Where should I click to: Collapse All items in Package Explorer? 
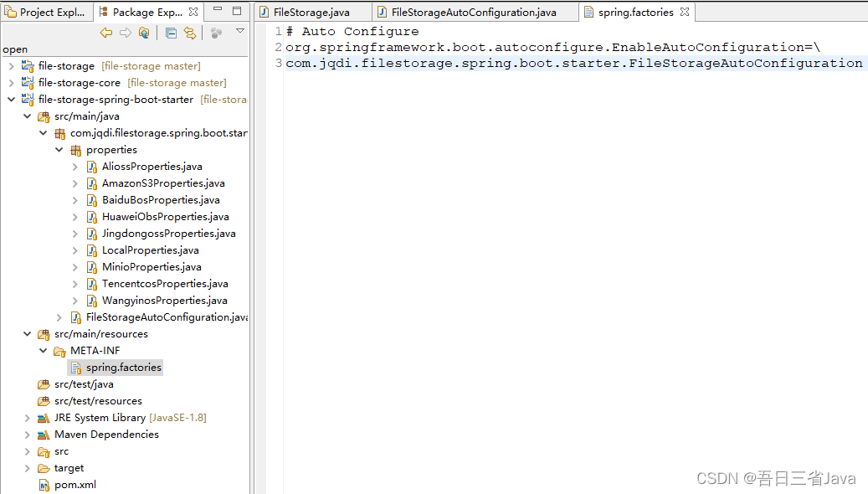click(x=169, y=32)
